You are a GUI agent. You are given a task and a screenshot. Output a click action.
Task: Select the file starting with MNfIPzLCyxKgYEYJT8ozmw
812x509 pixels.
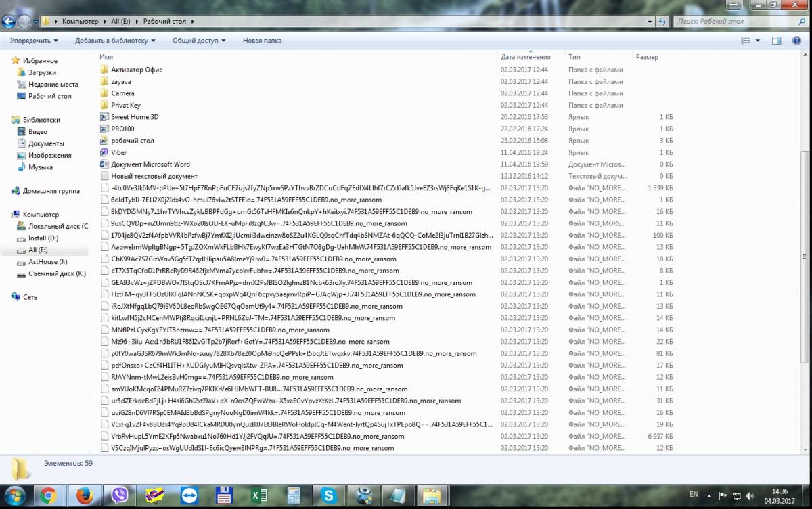(x=220, y=330)
